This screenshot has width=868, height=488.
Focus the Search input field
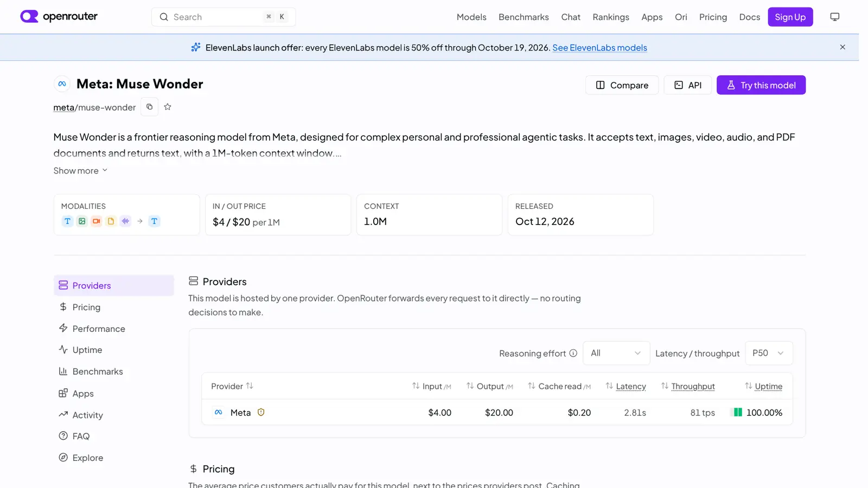(x=223, y=17)
